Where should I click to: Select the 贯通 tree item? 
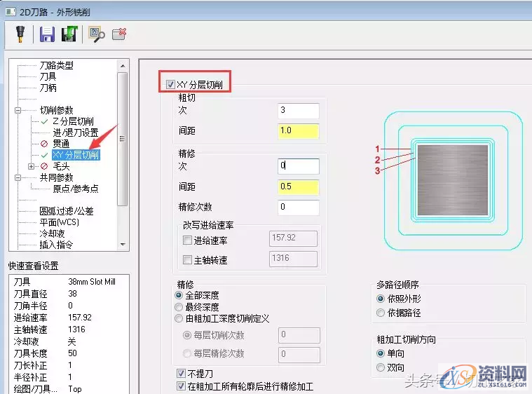click(x=61, y=144)
